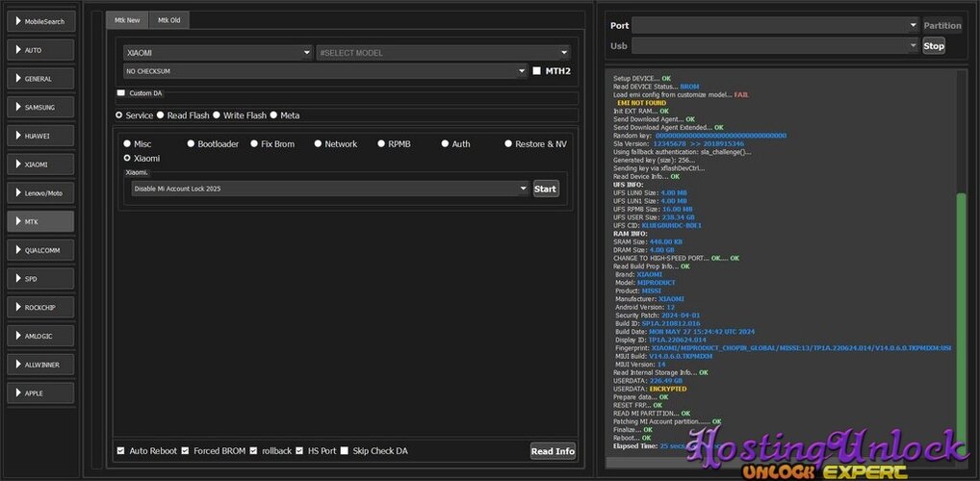This screenshot has height=481, width=980.
Task: Open the Lenovo/Moto sidebar section
Action: [40, 193]
